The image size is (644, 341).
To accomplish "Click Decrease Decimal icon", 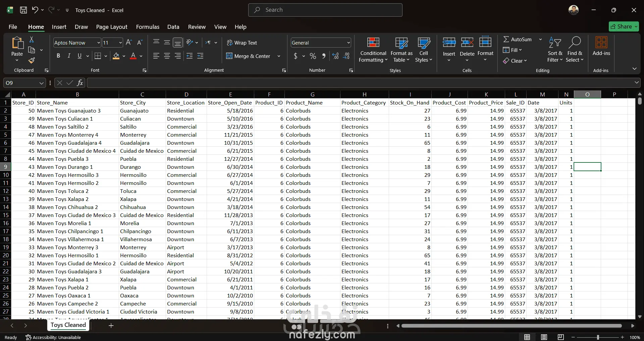I will click(346, 56).
